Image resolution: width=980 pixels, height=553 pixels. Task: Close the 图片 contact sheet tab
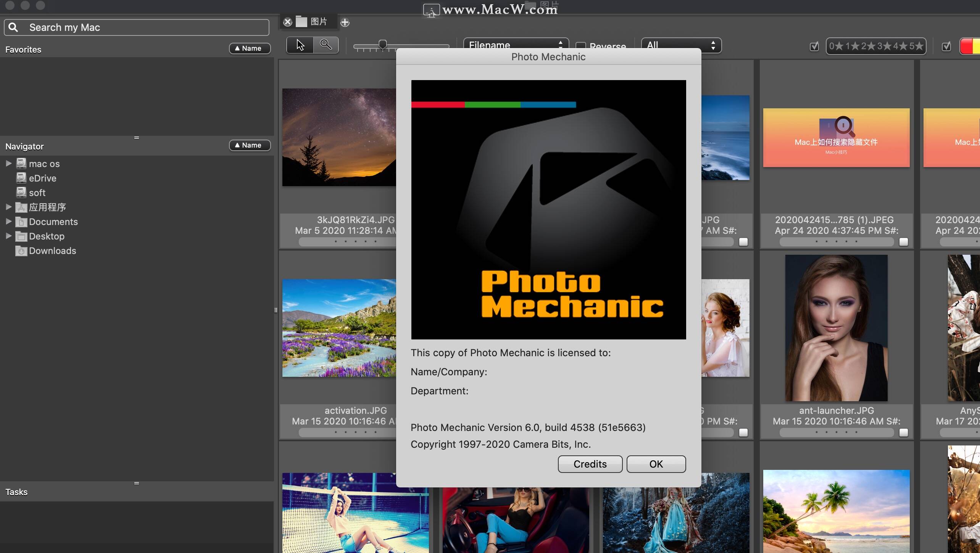coord(288,22)
